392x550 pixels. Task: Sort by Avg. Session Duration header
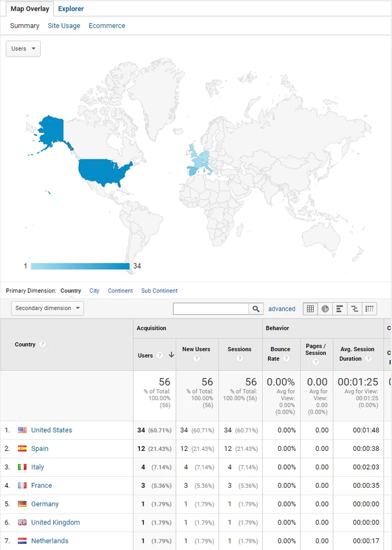point(357,353)
